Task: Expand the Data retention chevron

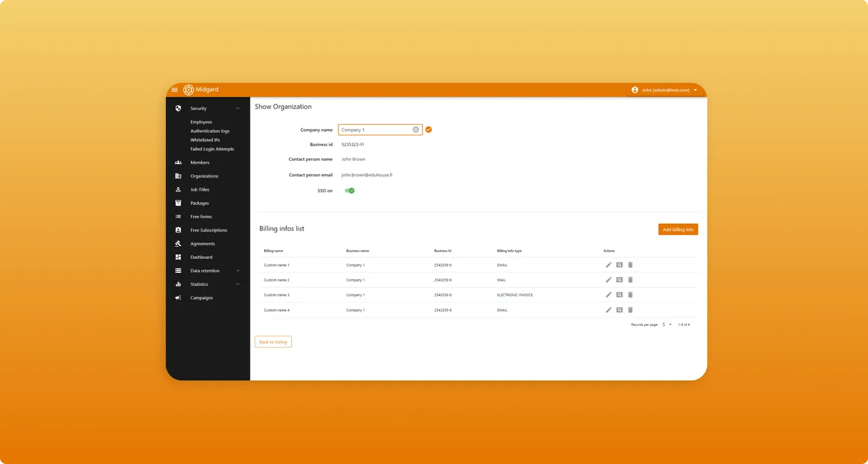Action: pos(238,271)
